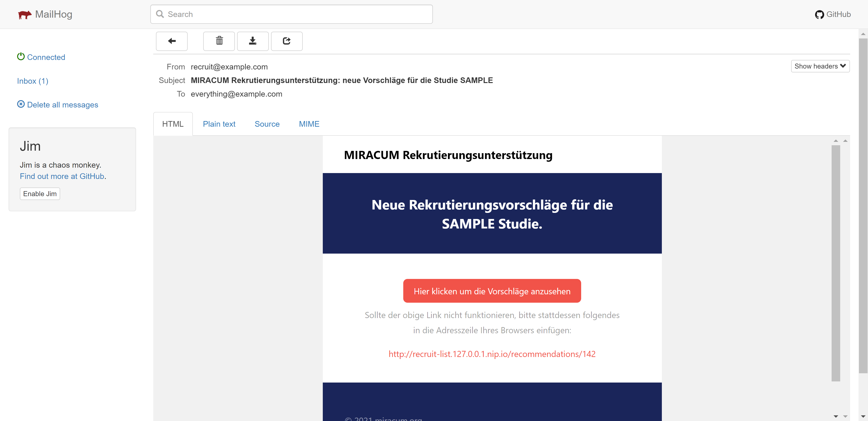868x421 pixels.
Task: Open Inbox (1)
Action: [x=33, y=81]
